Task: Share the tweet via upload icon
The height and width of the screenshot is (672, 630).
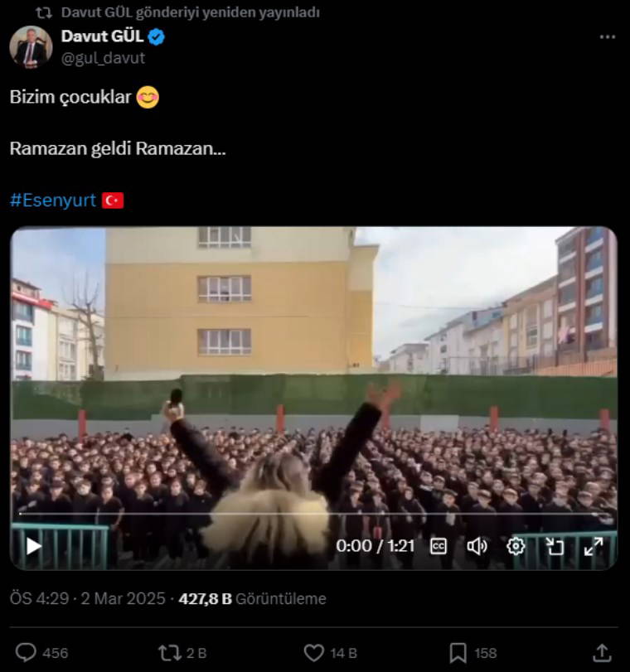Action: coord(602,653)
